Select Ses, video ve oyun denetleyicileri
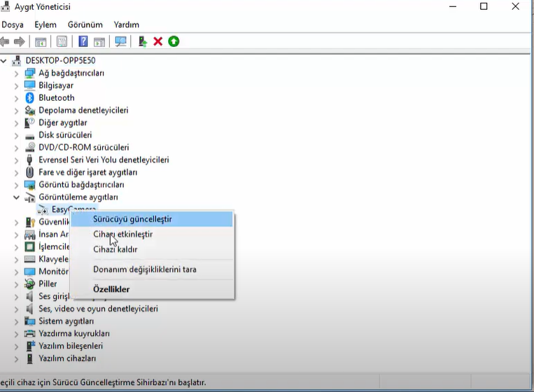This screenshot has width=534, height=392. point(98,309)
